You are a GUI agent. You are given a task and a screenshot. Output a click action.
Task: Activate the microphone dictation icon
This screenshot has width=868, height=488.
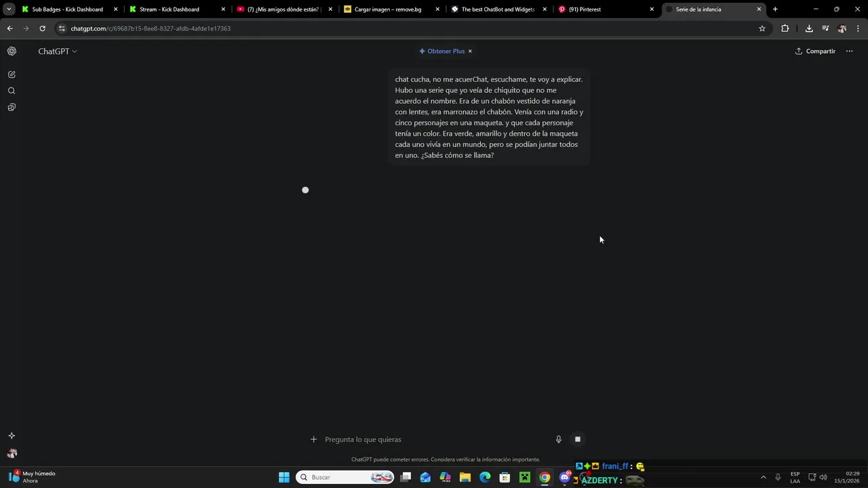pos(559,439)
